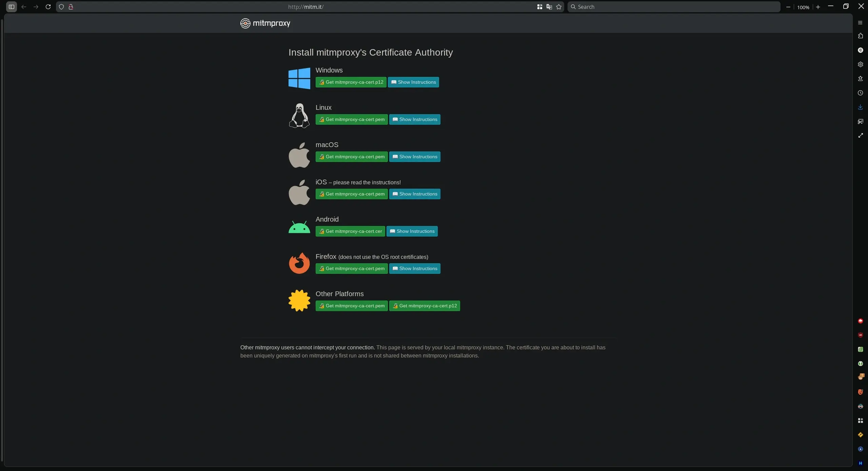This screenshot has height=471, width=868.
Task: Click the green circular key extension icon
Action: tap(860, 364)
